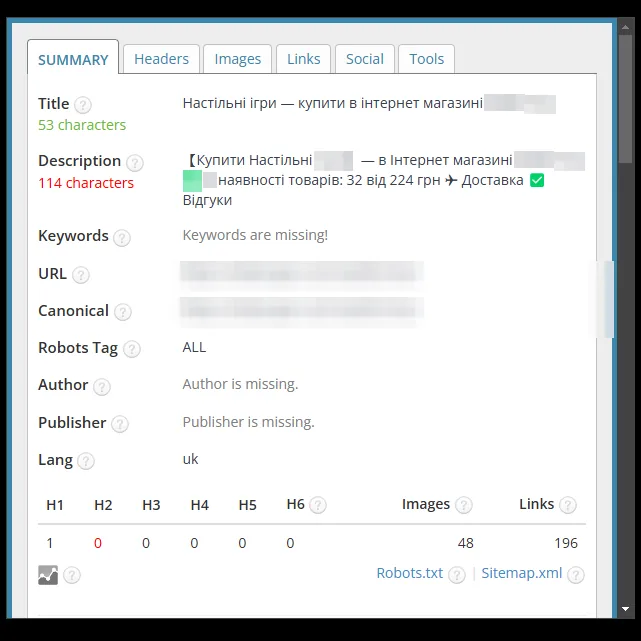Click help icon beside Images count
The width and height of the screenshot is (641, 641).
464,505
